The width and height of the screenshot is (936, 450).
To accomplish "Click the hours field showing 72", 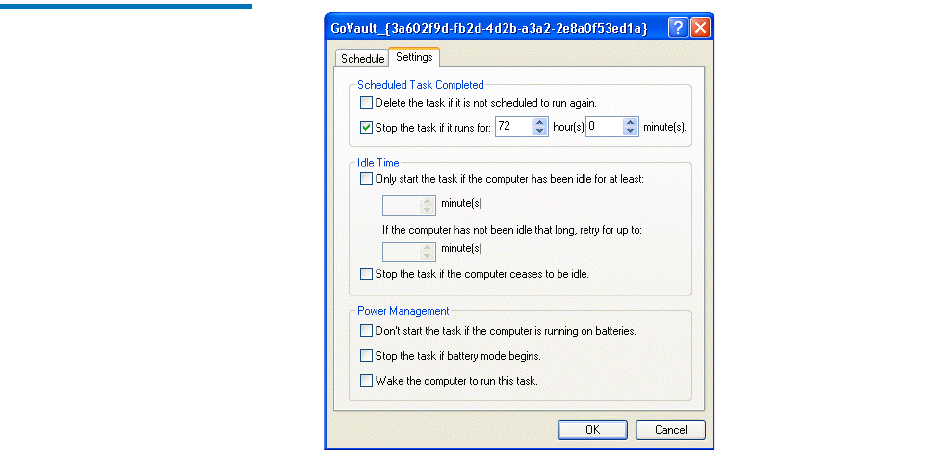I will pyautogui.click(x=512, y=127).
